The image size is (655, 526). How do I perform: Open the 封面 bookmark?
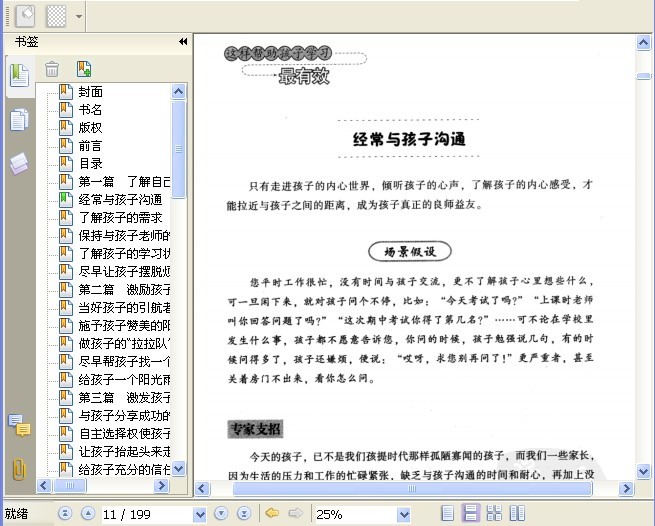tap(91, 91)
